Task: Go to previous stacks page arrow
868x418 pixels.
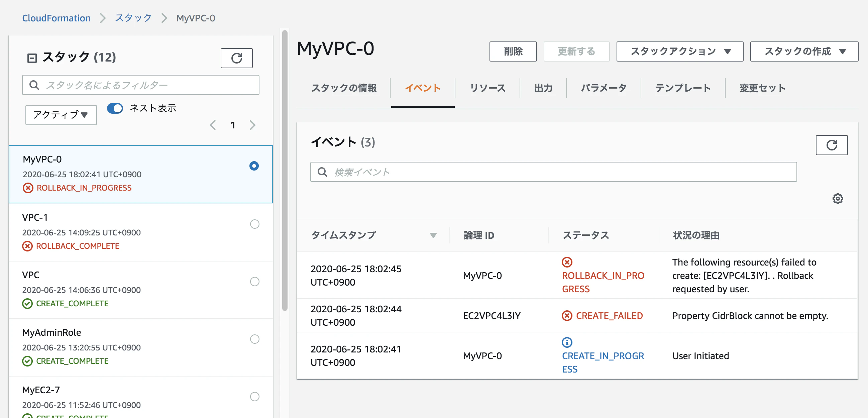Action: click(x=213, y=125)
